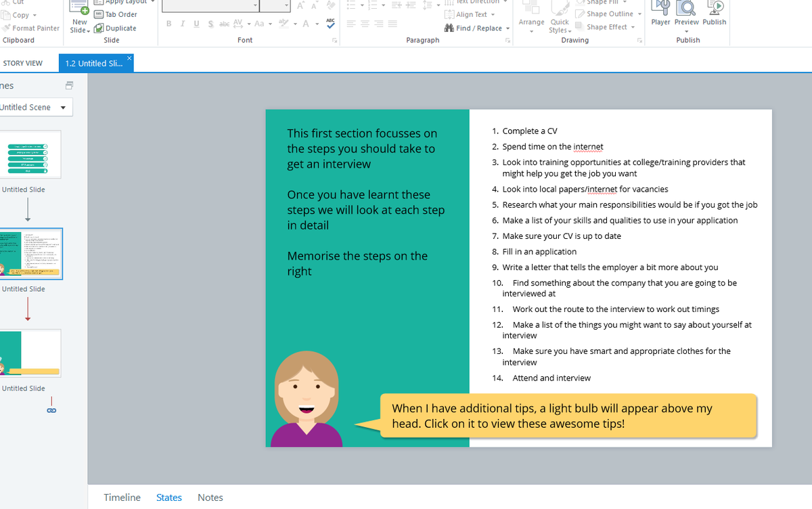This screenshot has width=812, height=509.
Task: Switch to Story View tab
Action: point(23,63)
